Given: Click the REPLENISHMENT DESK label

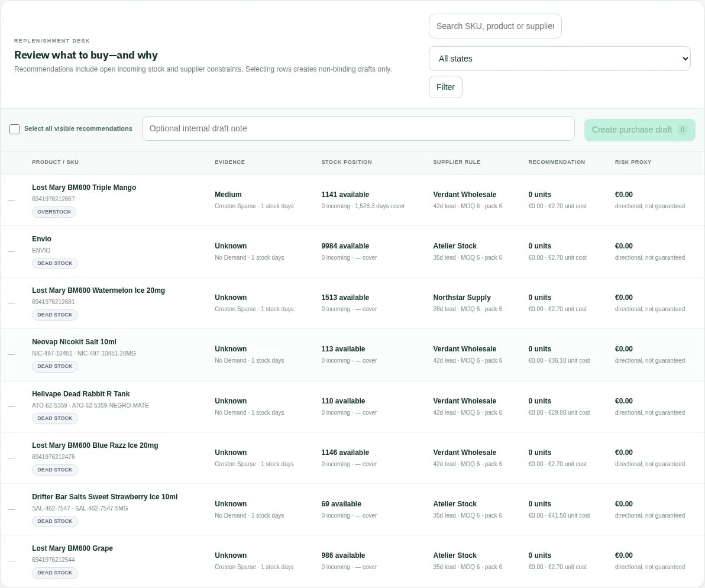Looking at the screenshot, I should click(52, 41).
